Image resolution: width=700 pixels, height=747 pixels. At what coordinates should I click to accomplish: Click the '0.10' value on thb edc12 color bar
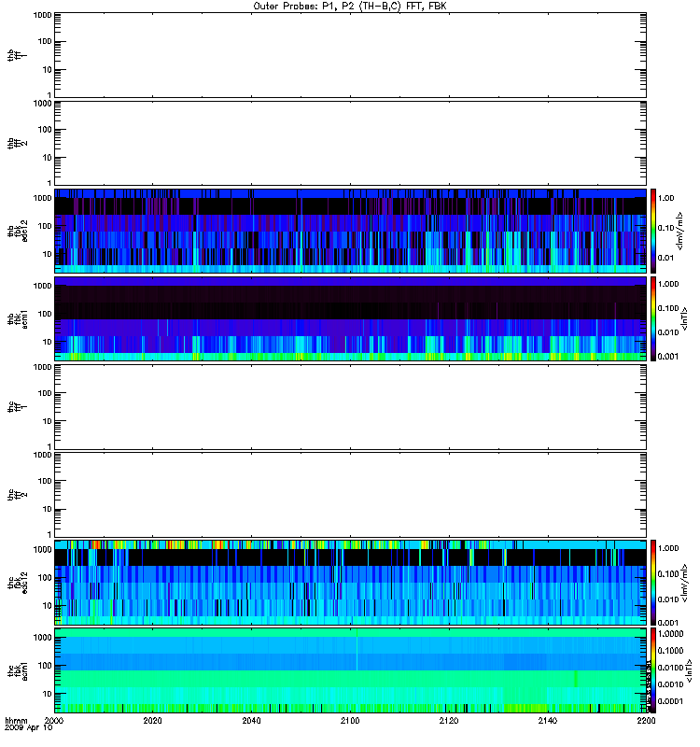point(666,228)
